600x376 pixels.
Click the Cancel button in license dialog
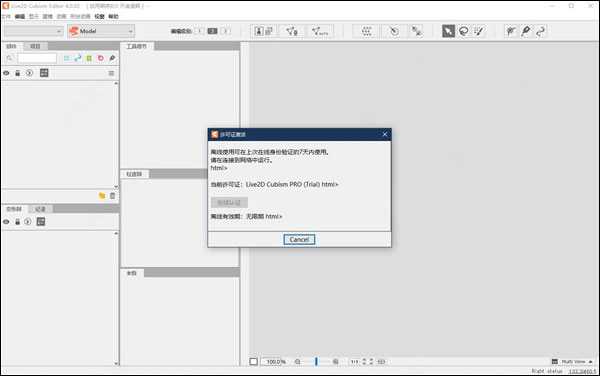[x=299, y=239]
